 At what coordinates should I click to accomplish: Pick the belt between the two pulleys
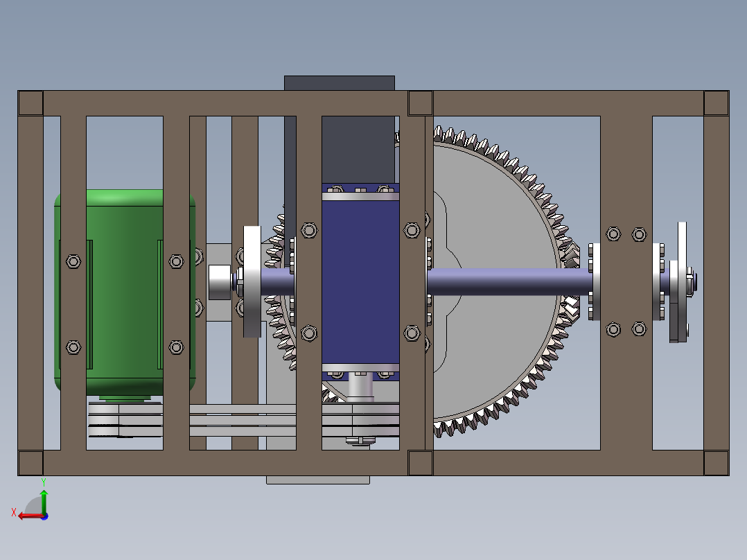click(x=243, y=421)
